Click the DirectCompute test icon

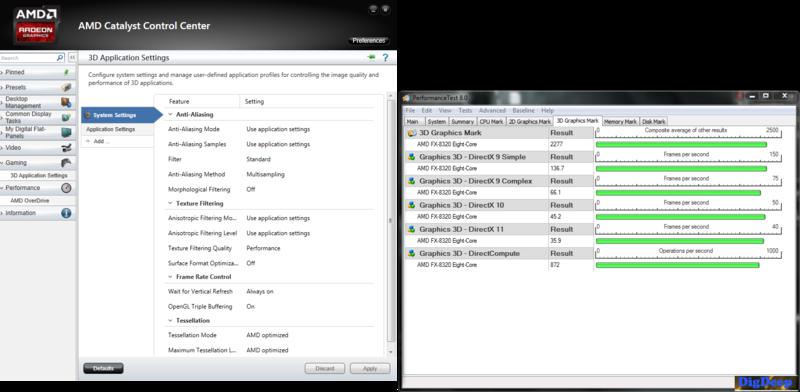pos(412,253)
